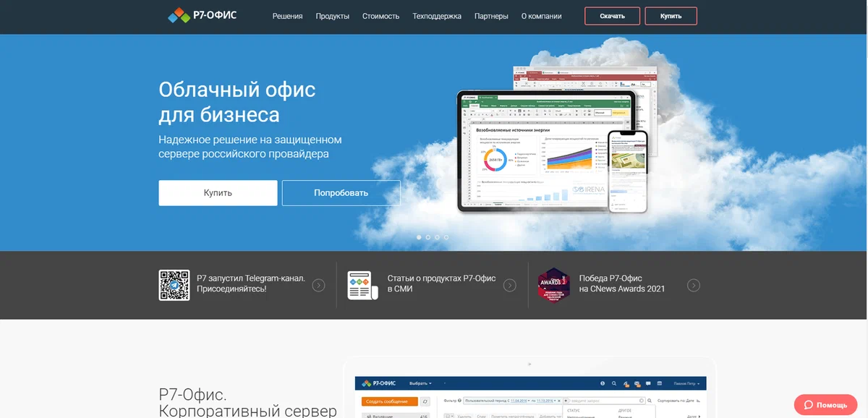Expand the О компании menu
The image size is (868, 418).
(x=540, y=16)
